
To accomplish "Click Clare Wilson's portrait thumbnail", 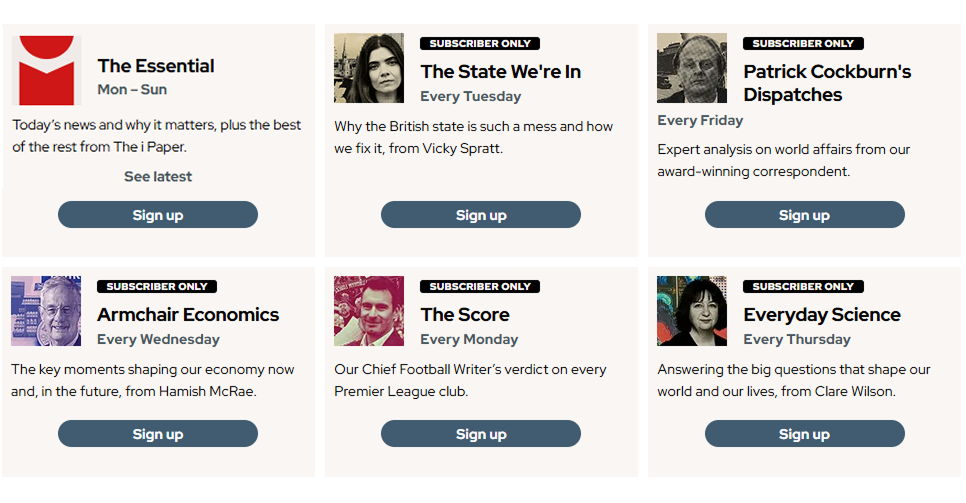I will (x=692, y=311).
